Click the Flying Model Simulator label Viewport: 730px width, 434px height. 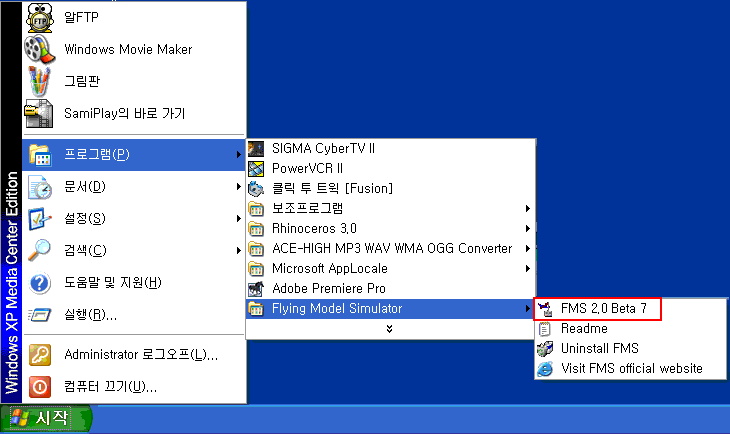(x=337, y=309)
